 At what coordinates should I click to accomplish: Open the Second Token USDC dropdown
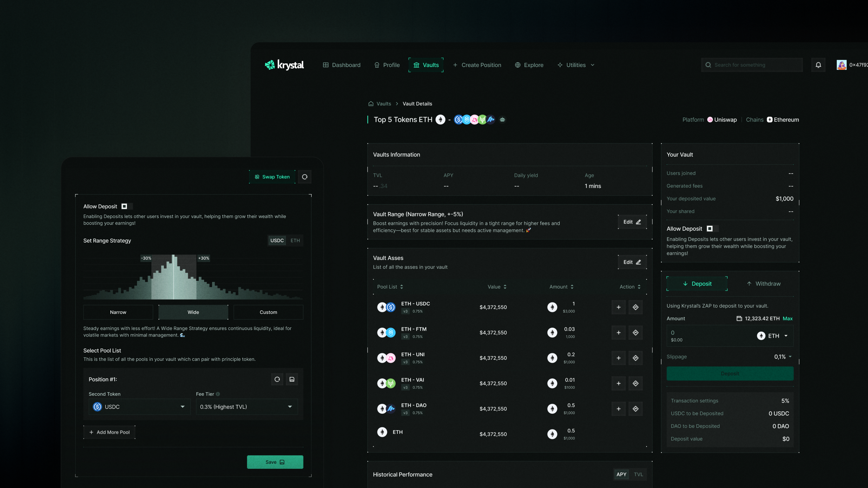pos(139,407)
